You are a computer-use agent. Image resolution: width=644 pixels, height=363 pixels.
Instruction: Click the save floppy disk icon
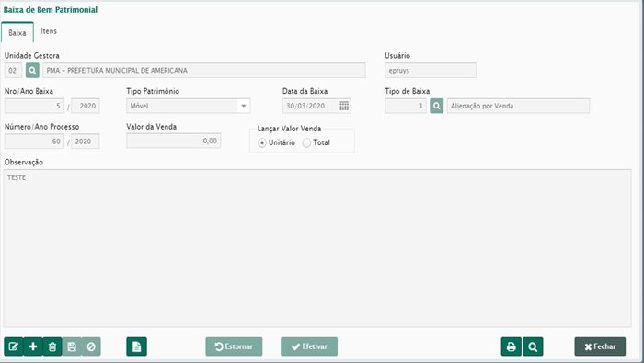(72, 346)
